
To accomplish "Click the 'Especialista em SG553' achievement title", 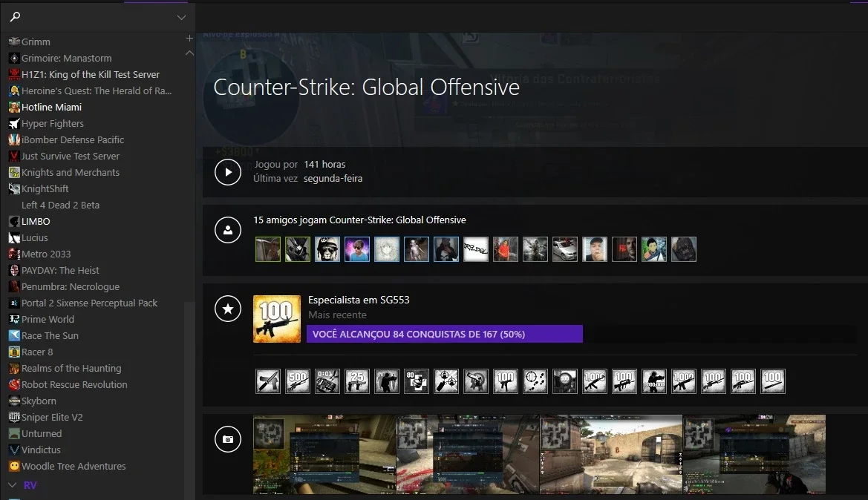I will (x=359, y=300).
